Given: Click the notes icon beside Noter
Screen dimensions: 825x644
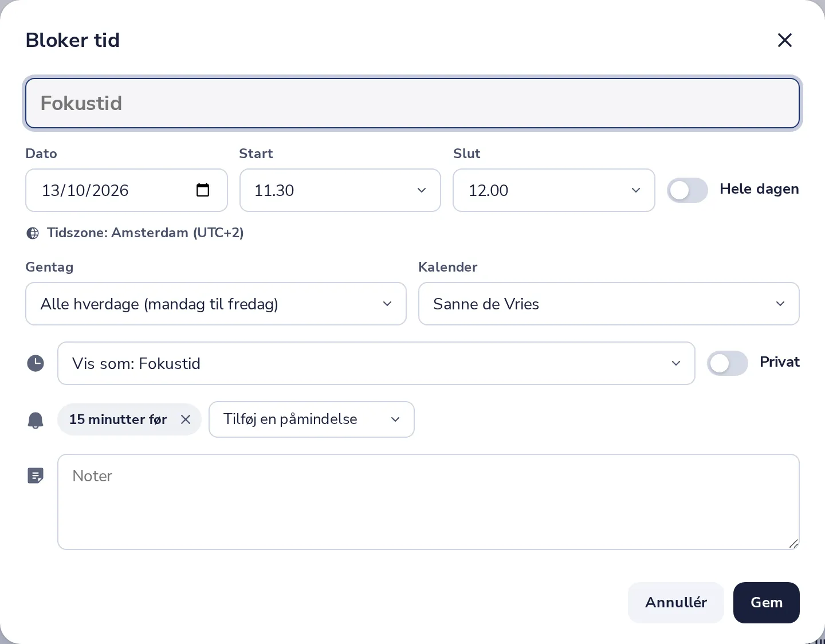Looking at the screenshot, I should [x=36, y=476].
